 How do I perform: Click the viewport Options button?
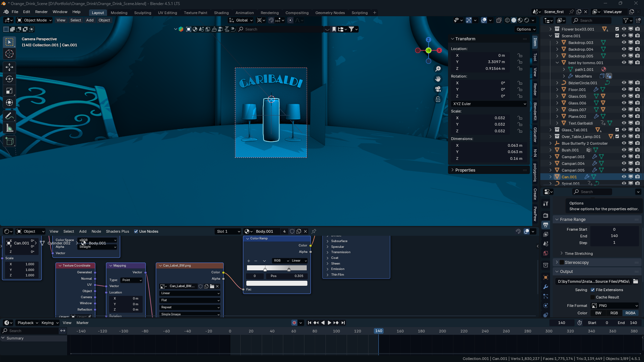(x=526, y=29)
